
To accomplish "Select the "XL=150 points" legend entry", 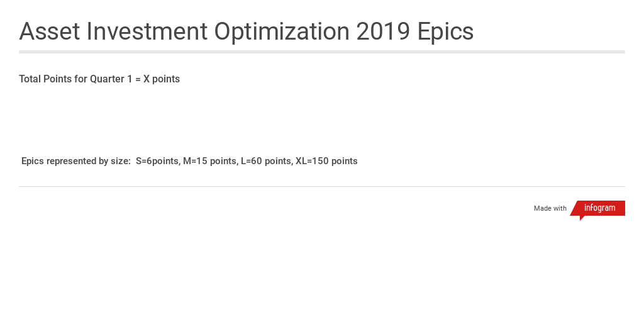I will pos(326,161).
